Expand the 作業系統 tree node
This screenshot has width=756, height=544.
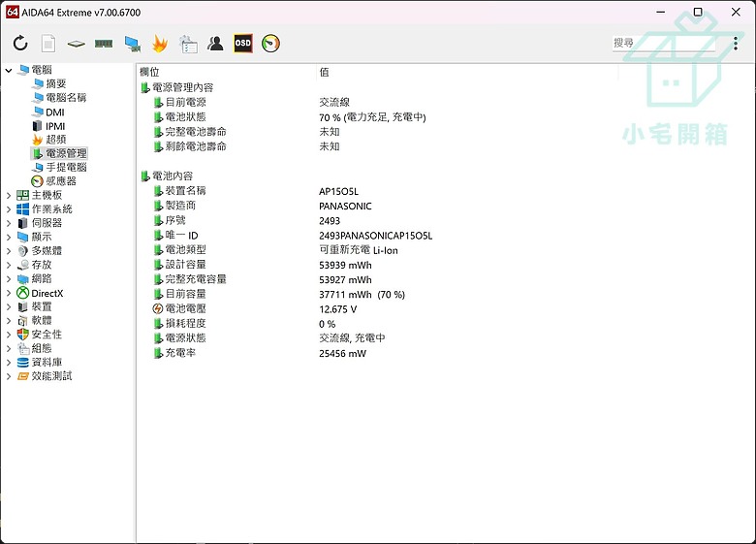point(9,208)
